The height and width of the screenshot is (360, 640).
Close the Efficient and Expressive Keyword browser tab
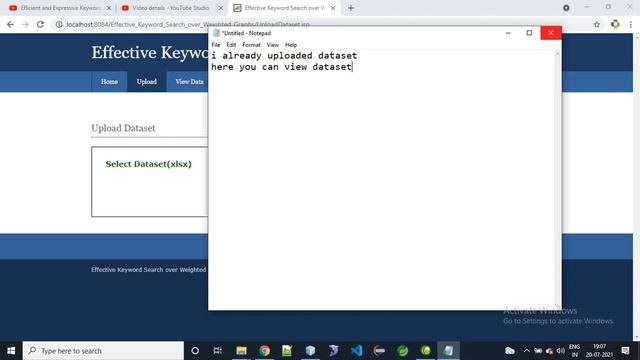109,8
